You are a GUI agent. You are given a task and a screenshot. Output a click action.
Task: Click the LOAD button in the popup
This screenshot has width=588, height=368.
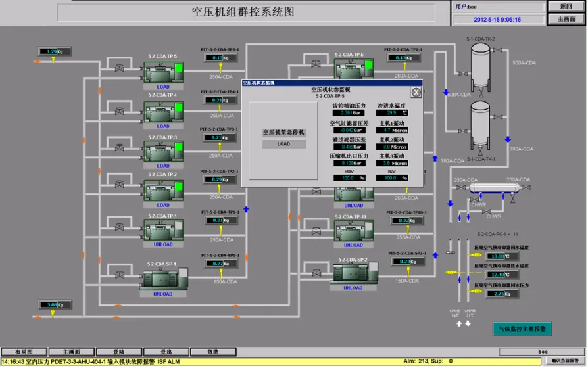click(x=283, y=144)
